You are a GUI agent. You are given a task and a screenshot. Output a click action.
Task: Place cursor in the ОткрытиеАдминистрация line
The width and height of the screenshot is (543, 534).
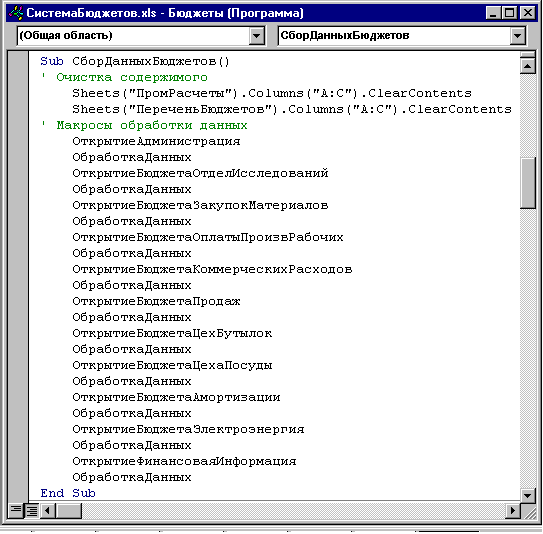[x=156, y=141]
